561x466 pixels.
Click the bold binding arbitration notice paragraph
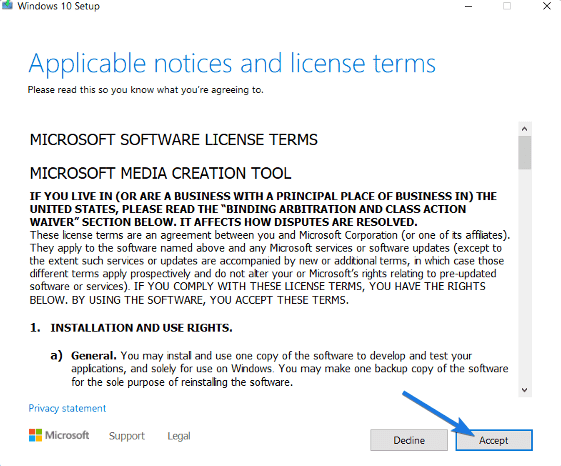click(264, 209)
